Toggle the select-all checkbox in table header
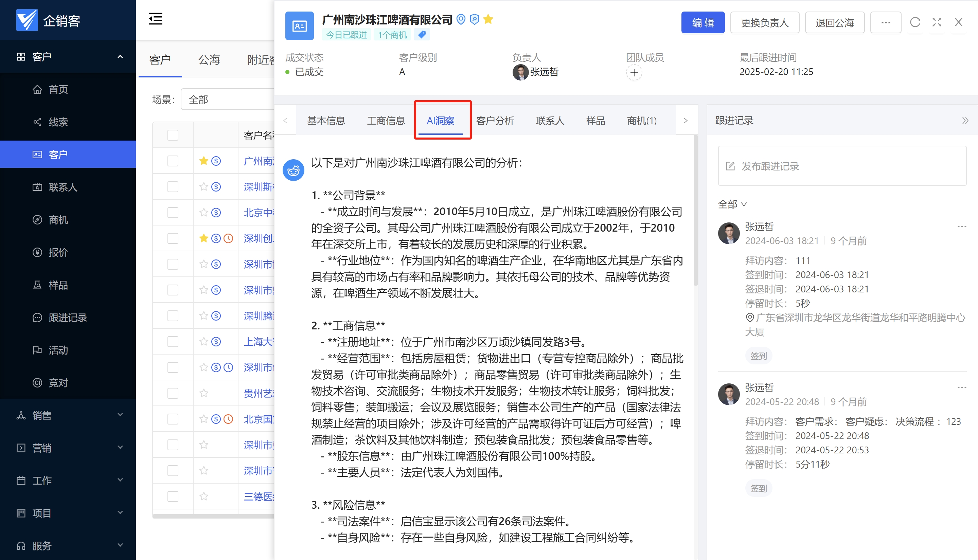Viewport: 978px width, 560px height. click(173, 135)
